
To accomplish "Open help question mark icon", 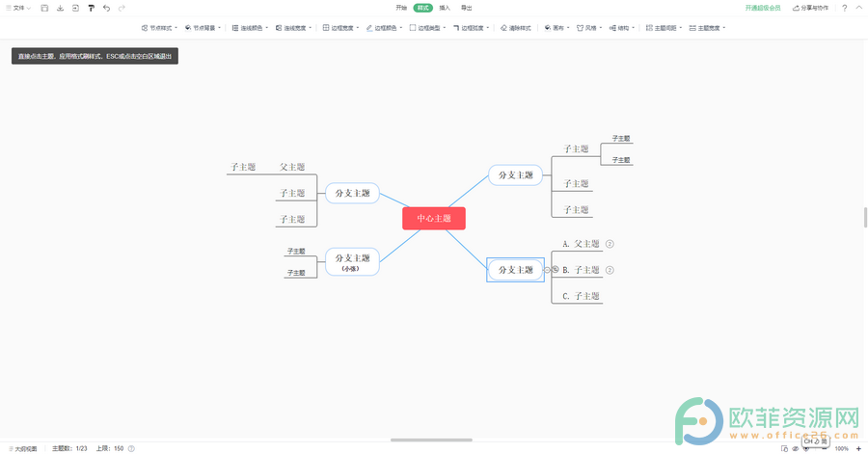I will click(x=844, y=8).
